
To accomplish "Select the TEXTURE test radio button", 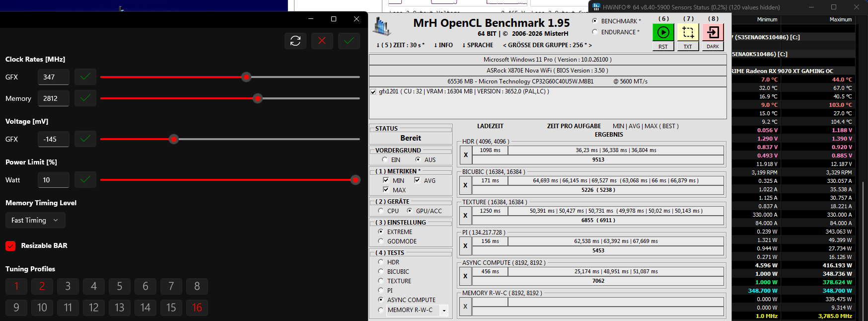I will (381, 281).
